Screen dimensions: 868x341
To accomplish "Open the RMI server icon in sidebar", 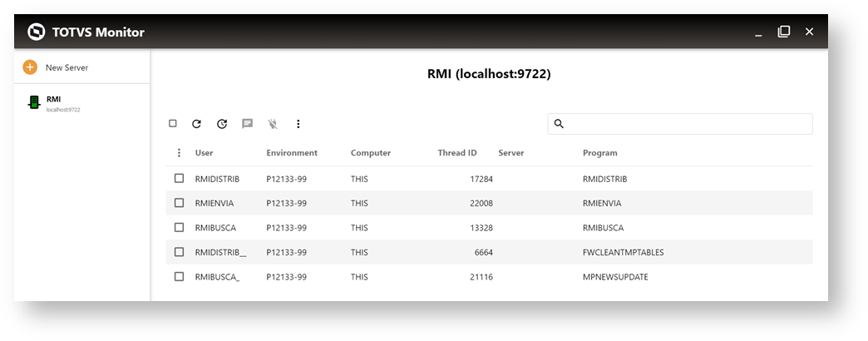I will [34, 103].
